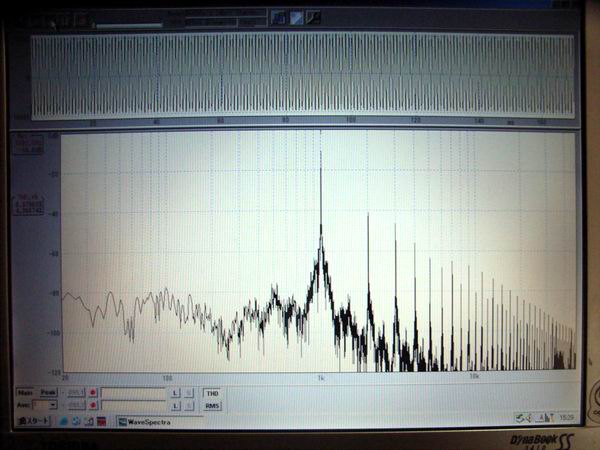Open Internet Explorer from quick launch
The image size is (600, 450).
(64, 421)
